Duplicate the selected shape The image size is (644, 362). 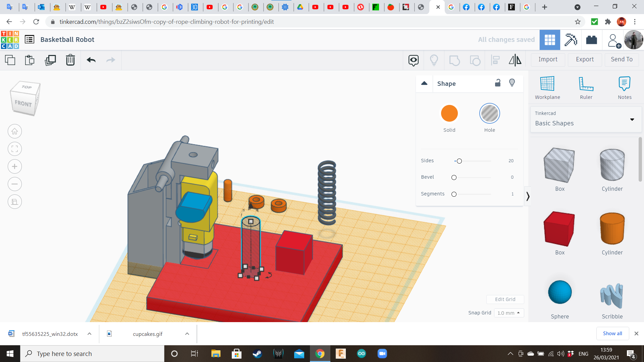coord(50,60)
